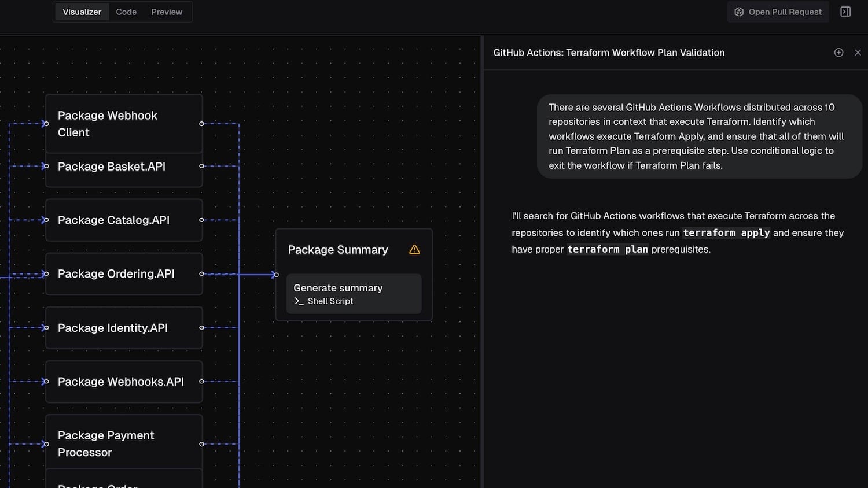This screenshot has width=868, height=488.
Task: Switch to the Preview tab
Action: click(166, 12)
